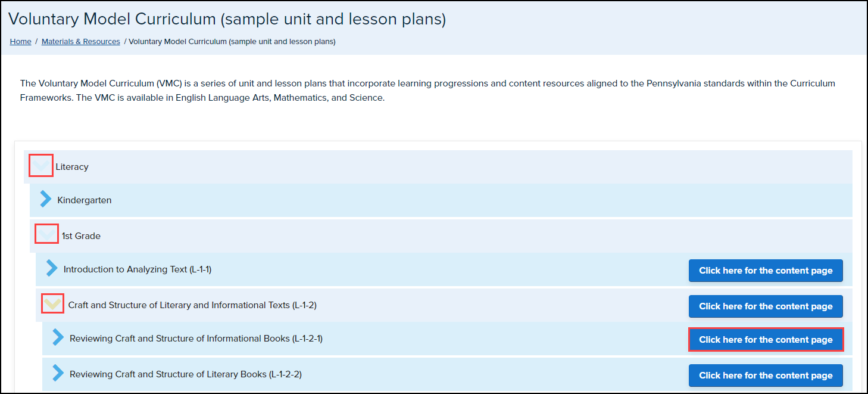This screenshot has height=394, width=868.
Task: Collapse the Craft and Structure L-1-2 chevron
Action: [53, 304]
